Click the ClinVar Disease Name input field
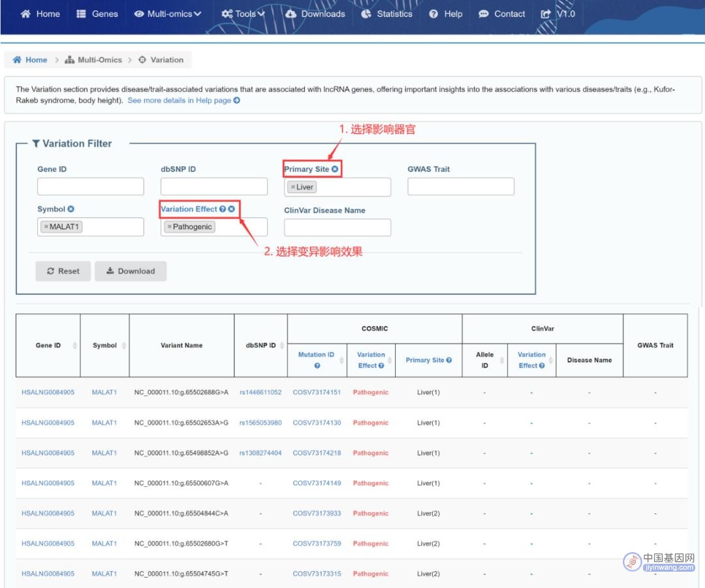The height and width of the screenshot is (588, 705). click(337, 228)
